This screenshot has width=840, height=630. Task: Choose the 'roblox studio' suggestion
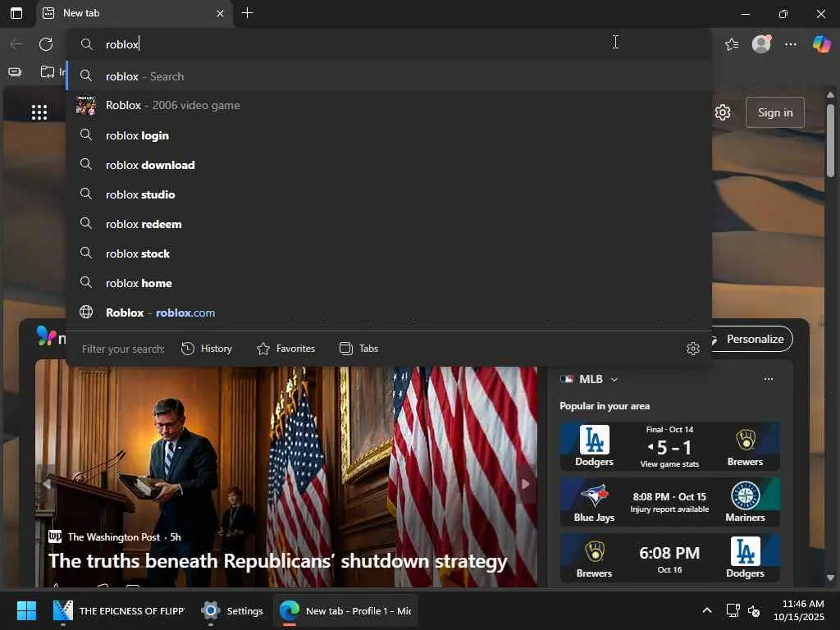coord(390,194)
